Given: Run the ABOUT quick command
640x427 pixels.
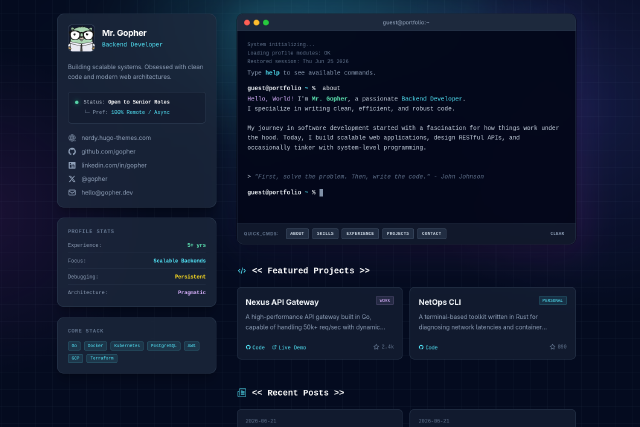Looking at the screenshot, I should [x=297, y=234].
